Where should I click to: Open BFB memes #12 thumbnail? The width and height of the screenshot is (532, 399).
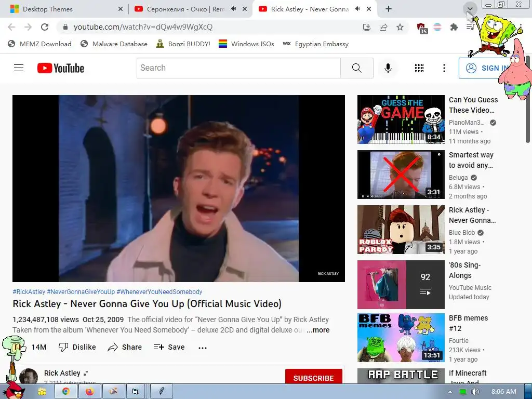(401, 338)
